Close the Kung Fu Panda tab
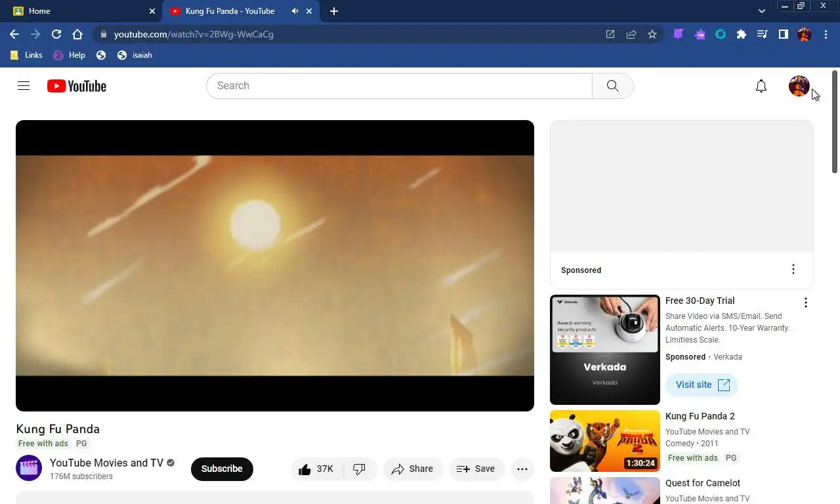The width and height of the screenshot is (840, 504). [309, 11]
